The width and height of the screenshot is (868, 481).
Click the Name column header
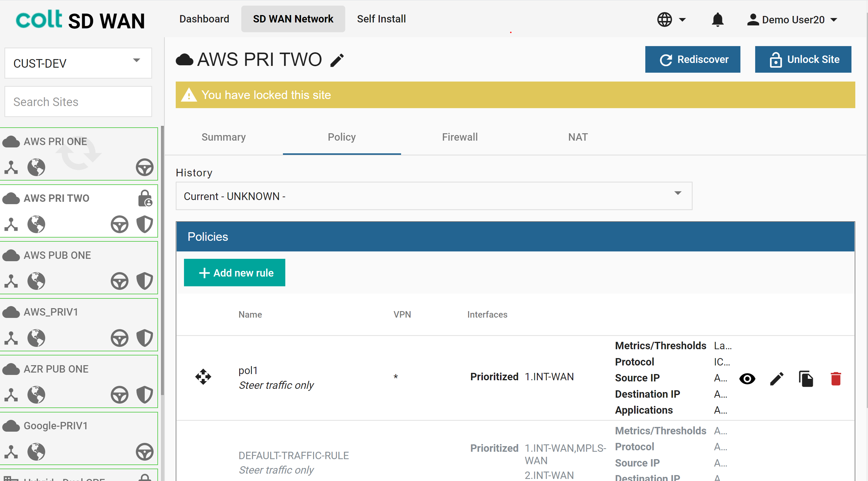(x=250, y=314)
